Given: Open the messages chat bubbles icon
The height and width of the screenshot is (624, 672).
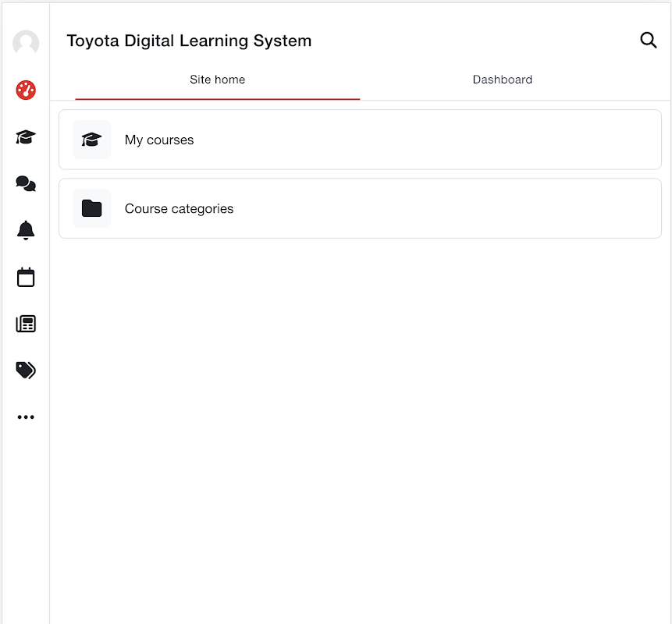Looking at the screenshot, I should coord(26,183).
